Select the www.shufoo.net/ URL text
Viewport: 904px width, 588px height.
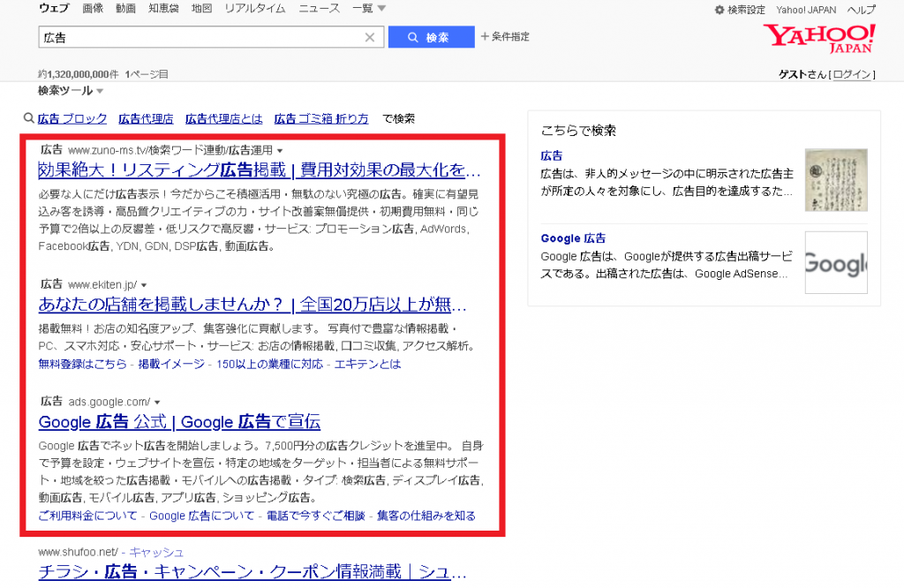pos(79,553)
